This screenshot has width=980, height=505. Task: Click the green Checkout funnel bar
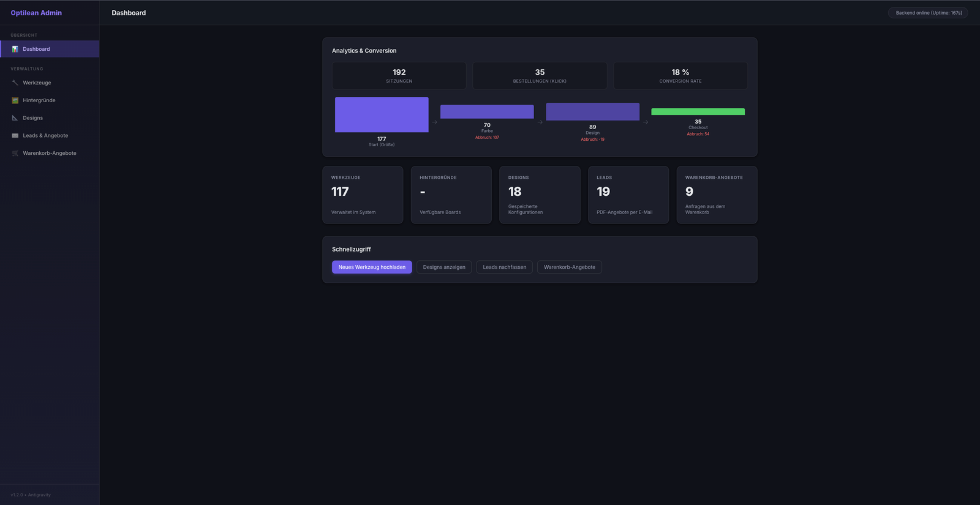pos(698,112)
